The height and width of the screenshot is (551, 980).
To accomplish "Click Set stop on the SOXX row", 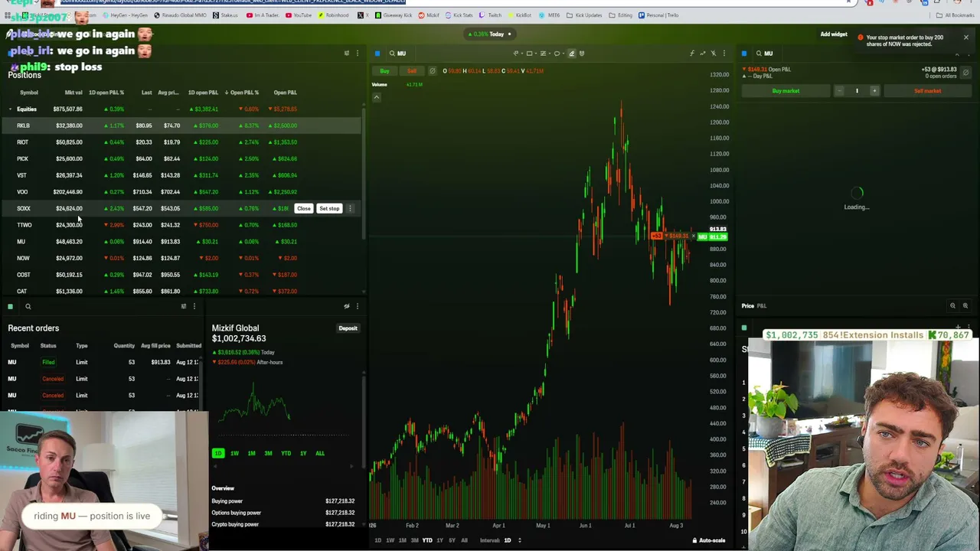I will [329, 209].
